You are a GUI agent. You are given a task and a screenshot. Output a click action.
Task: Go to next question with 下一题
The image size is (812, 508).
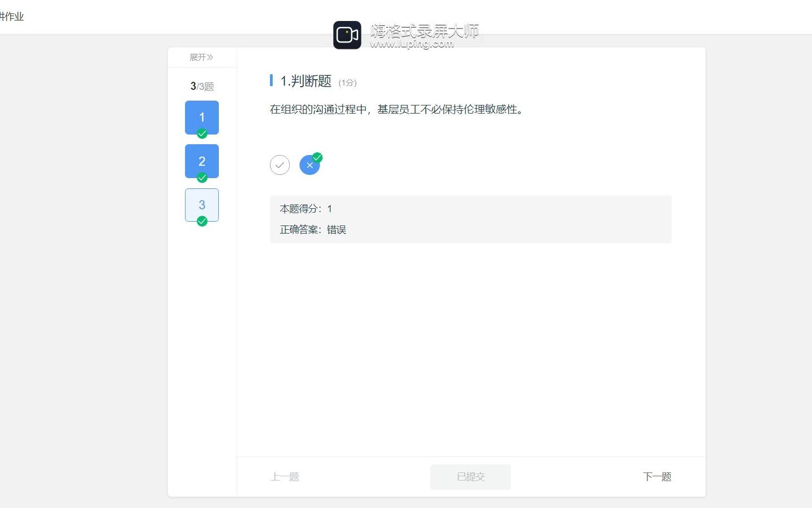point(657,477)
